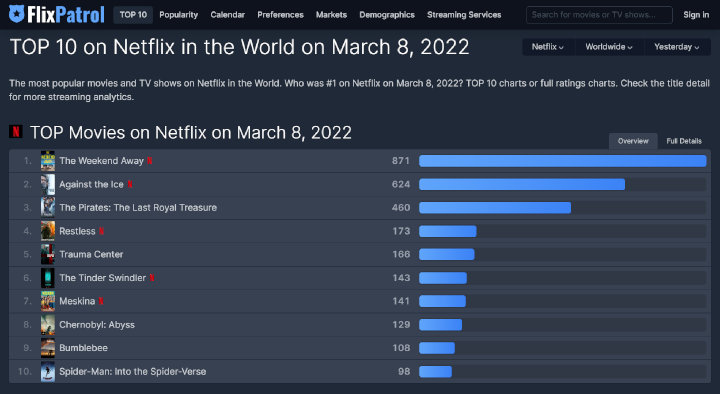Open The Weekend Away title link
Viewport: 720px width, 394px height.
(x=101, y=161)
